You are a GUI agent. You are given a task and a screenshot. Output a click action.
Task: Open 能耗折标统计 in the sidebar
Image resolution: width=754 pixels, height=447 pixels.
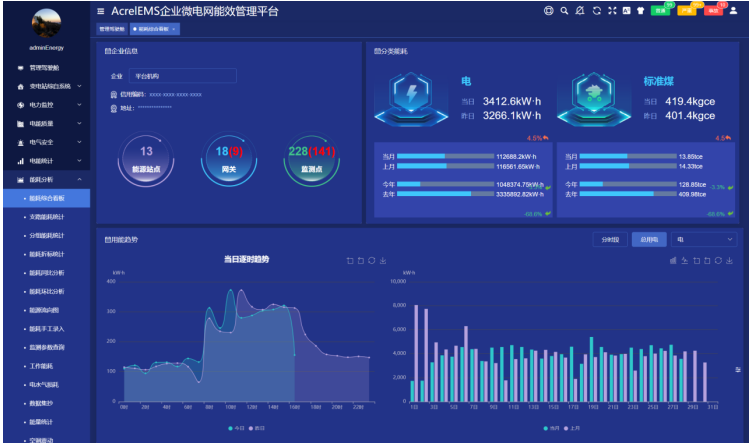tap(47, 254)
